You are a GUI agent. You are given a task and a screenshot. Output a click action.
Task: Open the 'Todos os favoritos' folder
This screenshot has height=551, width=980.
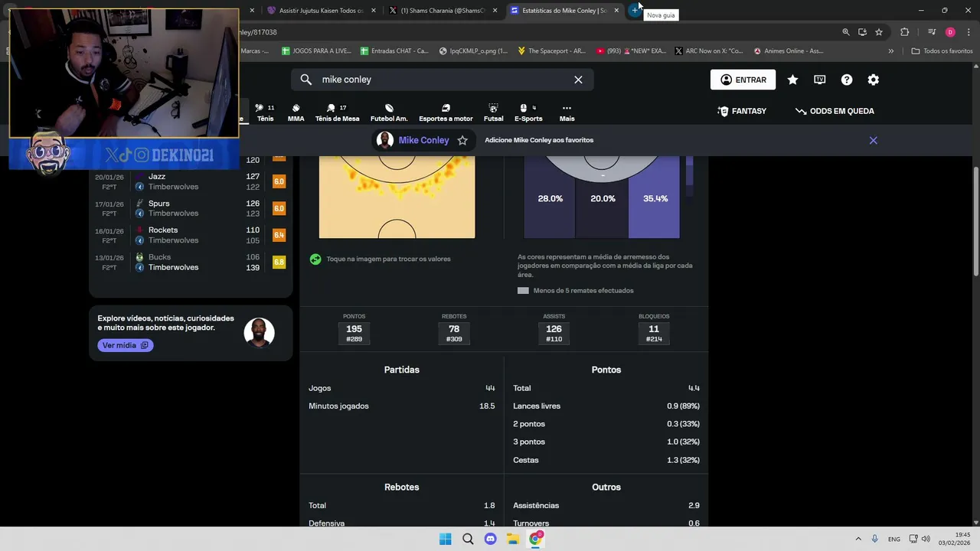942,51
